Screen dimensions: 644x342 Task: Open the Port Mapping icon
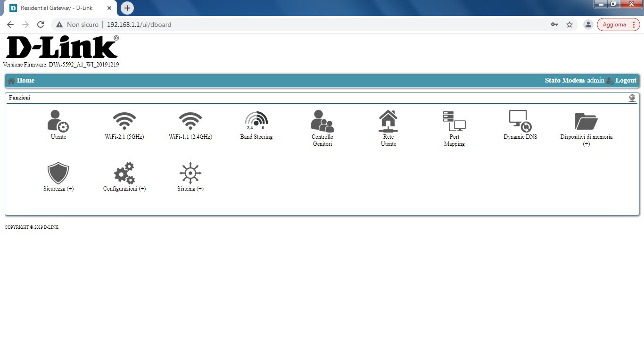[454, 121]
